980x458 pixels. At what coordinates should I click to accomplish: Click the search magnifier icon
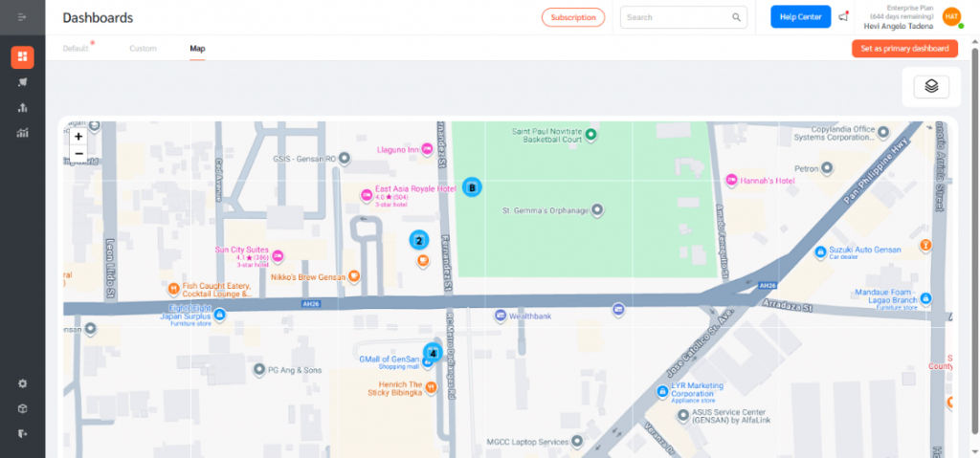(x=736, y=17)
